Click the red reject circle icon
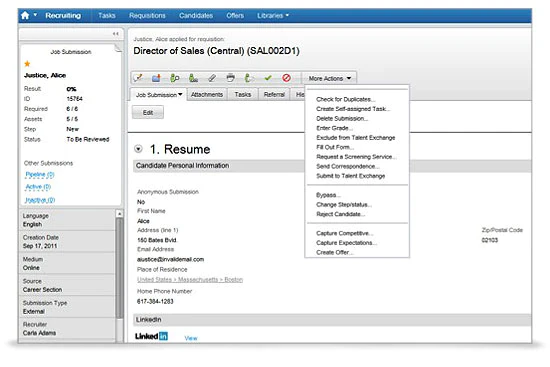 click(286, 78)
